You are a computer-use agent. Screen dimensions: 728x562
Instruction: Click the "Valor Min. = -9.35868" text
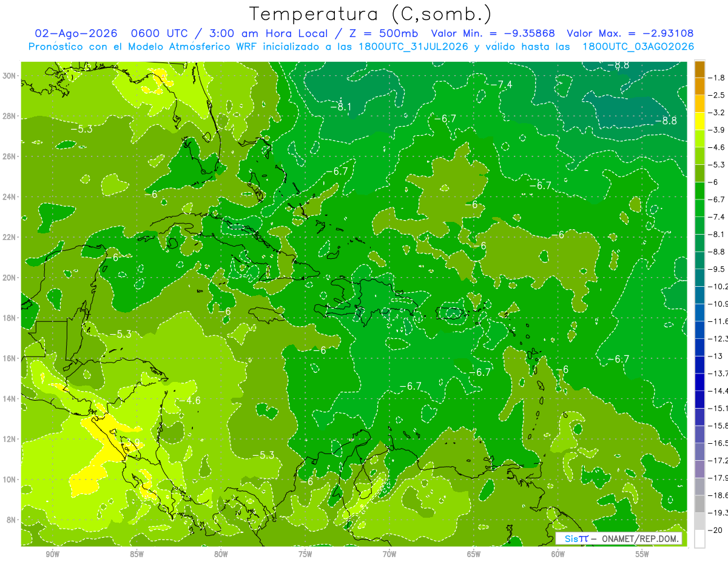494,33
